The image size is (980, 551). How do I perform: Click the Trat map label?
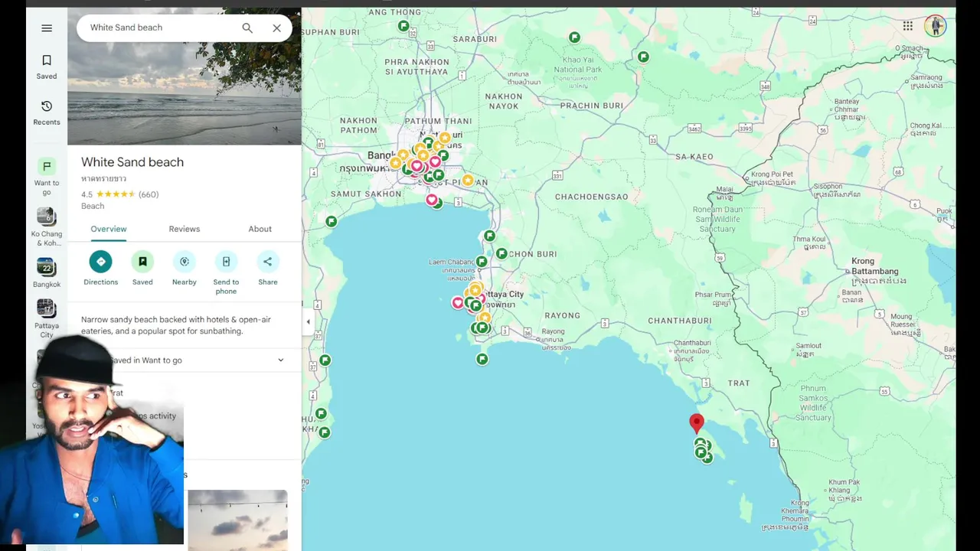click(739, 383)
